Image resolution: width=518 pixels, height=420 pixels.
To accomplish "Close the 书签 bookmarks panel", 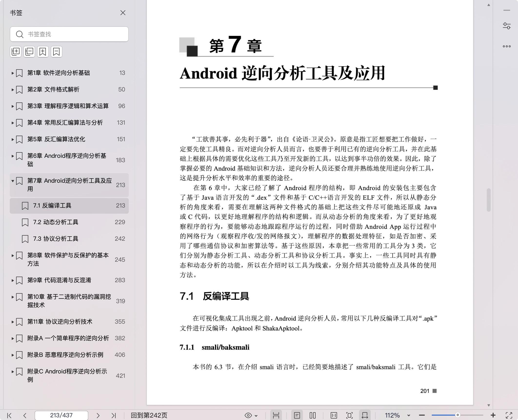I will (x=123, y=13).
